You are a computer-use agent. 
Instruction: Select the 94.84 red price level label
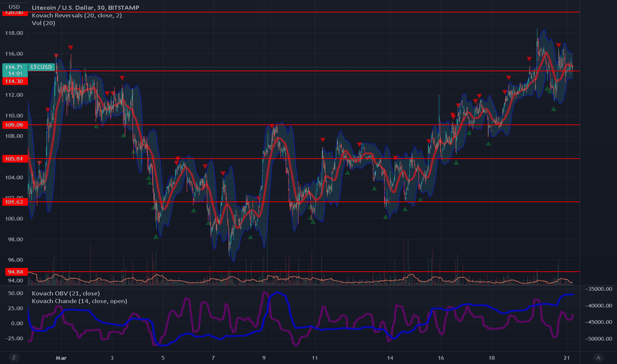click(x=16, y=272)
